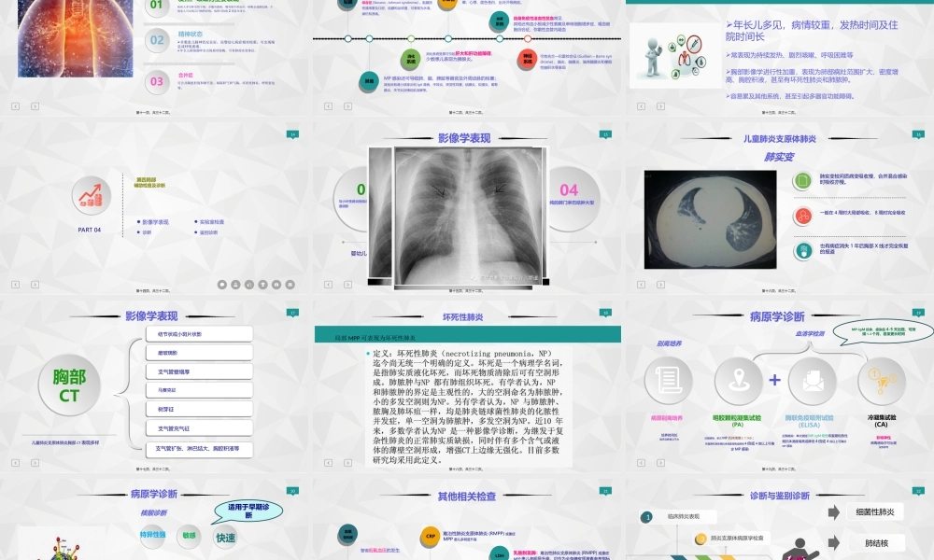This screenshot has width=934, height=560.
Task: Toggle the 实验室检查 bullet option
Action: tap(210, 221)
